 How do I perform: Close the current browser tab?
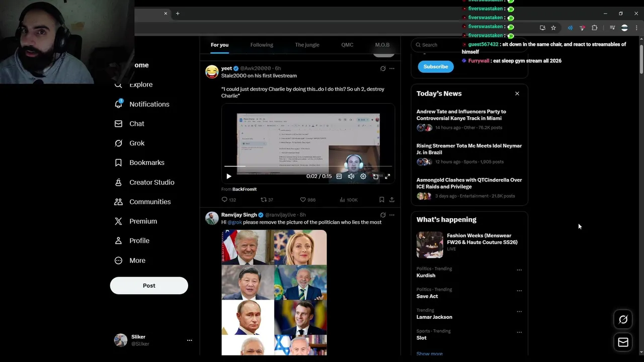(166, 14)
